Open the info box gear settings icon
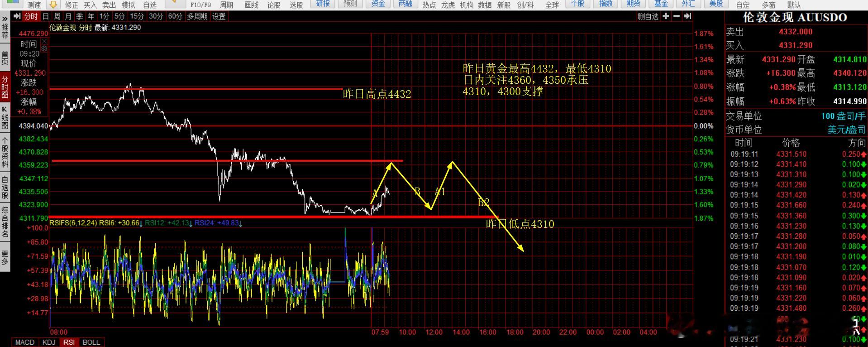868x347 pixels. click(x=44, y=48)
